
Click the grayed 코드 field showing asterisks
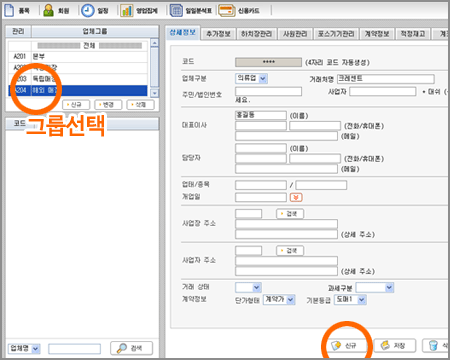tap(268, 62)
